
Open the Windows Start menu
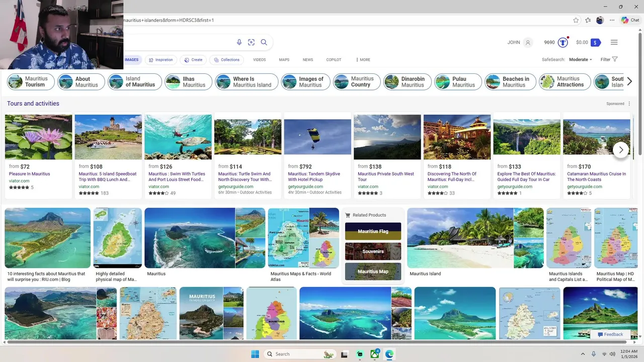255,354
